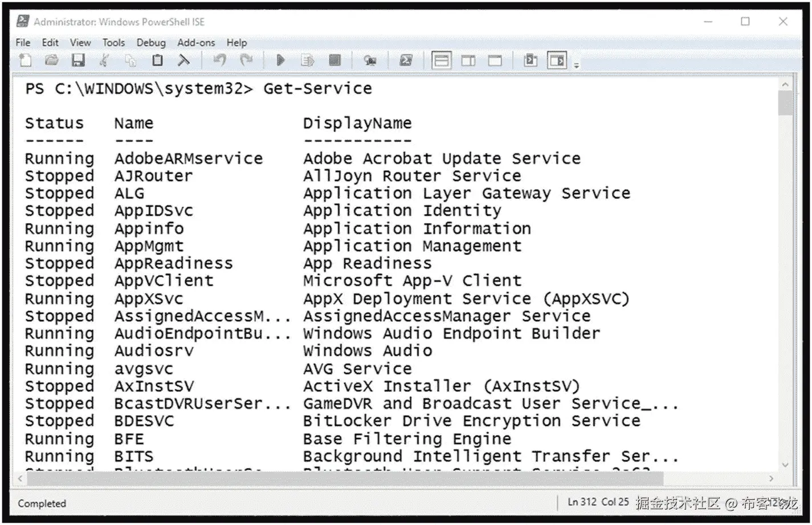Click the AppXSvc service name
Image resolution: width=812 pixels, height=525 pixels.
tap(149, 299)
